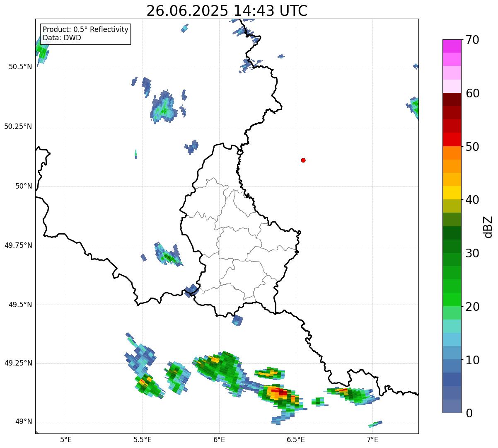The width and height of the screenshot is (498, 448).
Task: Click the 7°E longitude label
Action: (x=372, y=440)
